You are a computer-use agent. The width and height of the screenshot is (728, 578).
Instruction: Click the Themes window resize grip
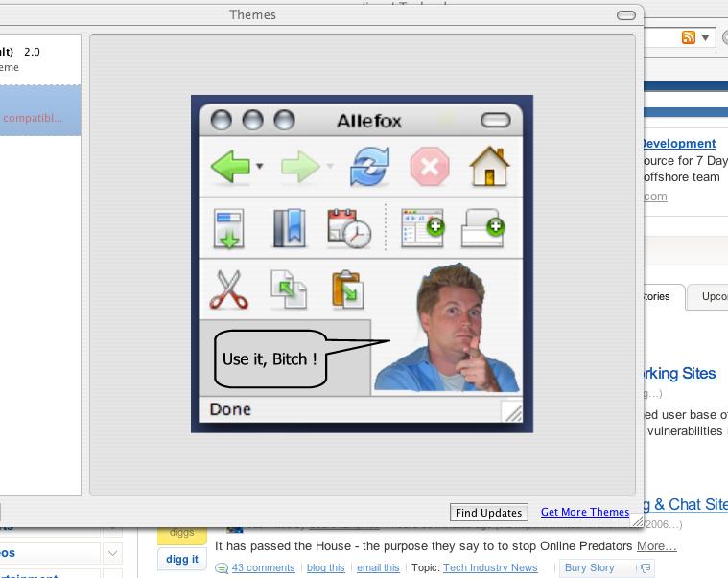click(x=638, y=521)
